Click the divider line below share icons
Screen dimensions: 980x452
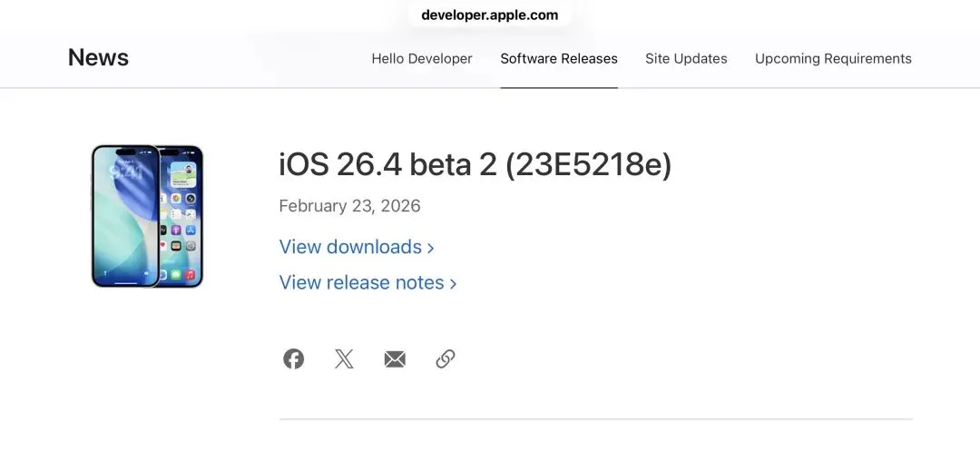(x=595, y=419)
